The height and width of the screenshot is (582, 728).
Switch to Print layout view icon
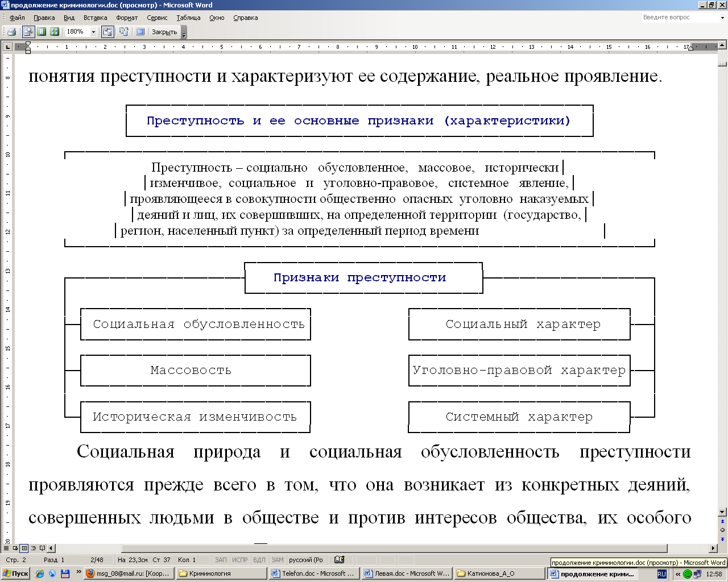(x=24, y=548)
